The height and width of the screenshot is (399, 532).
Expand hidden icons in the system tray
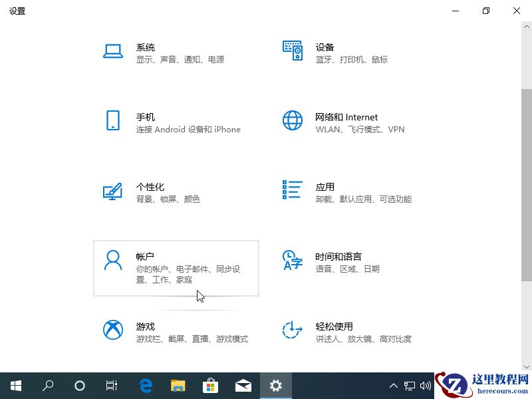(394, 385)
